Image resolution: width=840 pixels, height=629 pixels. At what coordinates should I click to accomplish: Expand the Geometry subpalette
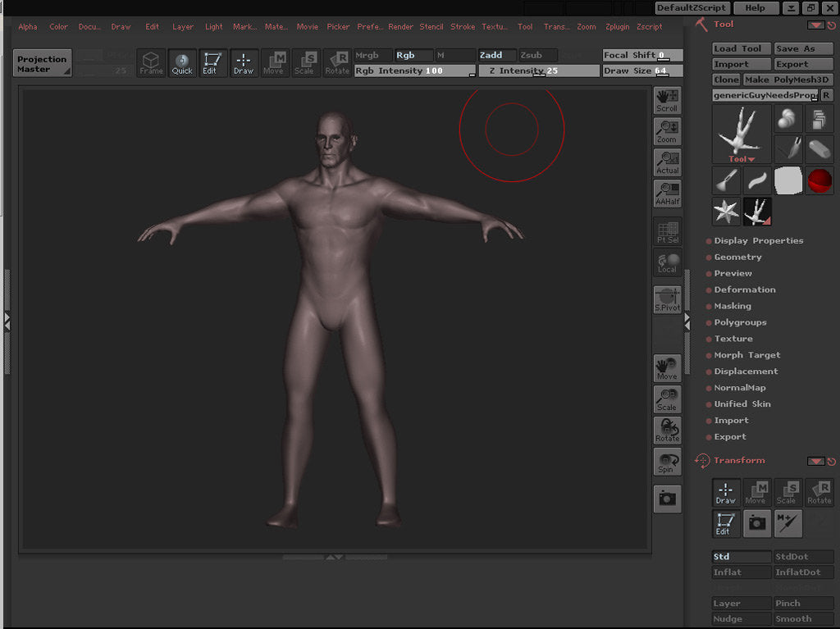[x=737, y=257]
